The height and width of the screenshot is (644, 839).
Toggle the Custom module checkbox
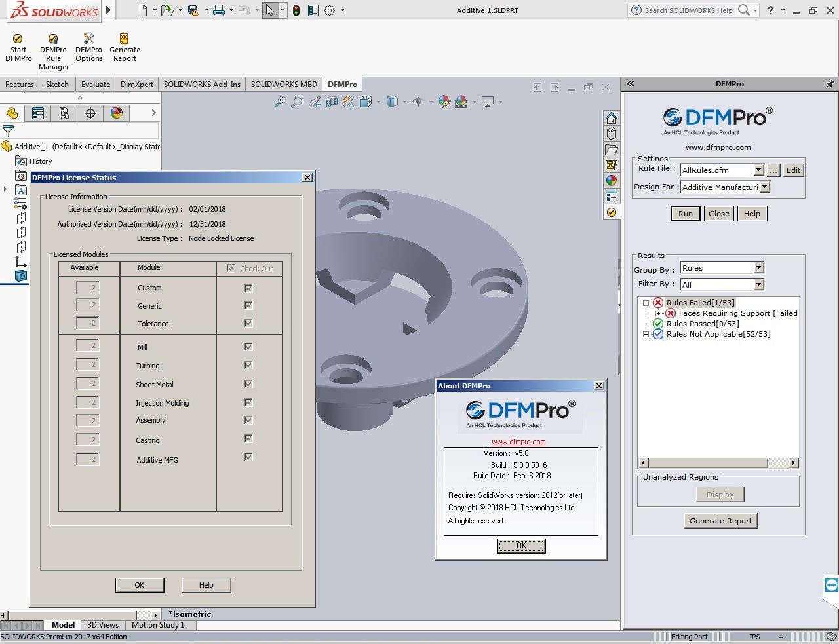coord(248,288)
